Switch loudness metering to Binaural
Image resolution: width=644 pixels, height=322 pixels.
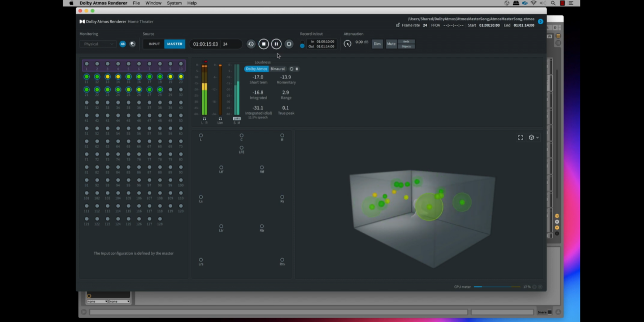pyautogui.click(x=277, y=69)
